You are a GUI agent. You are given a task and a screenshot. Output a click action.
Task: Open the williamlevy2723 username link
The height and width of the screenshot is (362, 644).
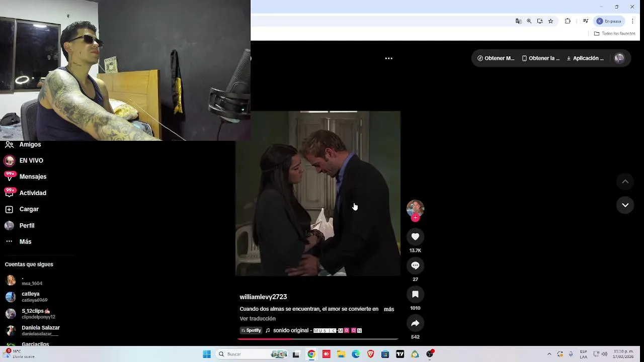point(263,297)
